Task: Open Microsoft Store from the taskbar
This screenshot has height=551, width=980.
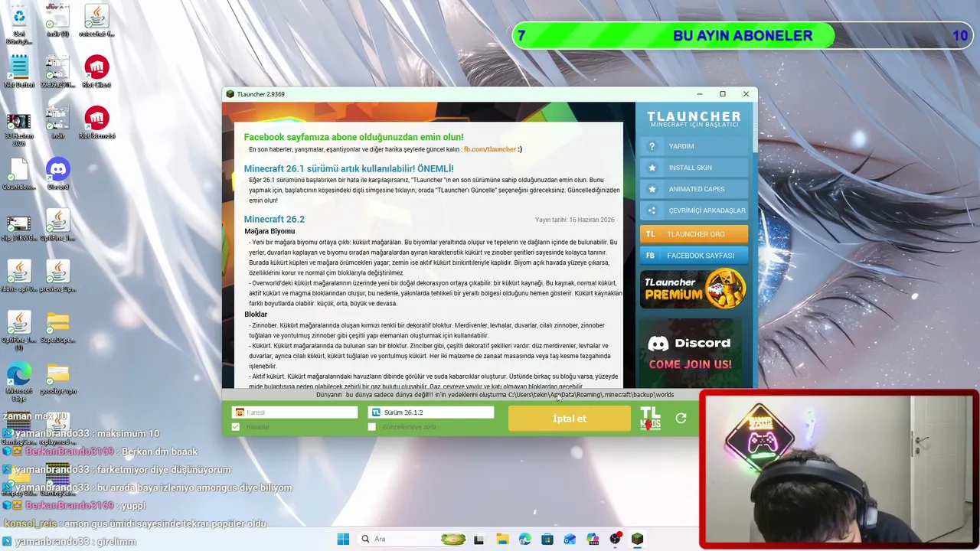Action: [547, 539]
